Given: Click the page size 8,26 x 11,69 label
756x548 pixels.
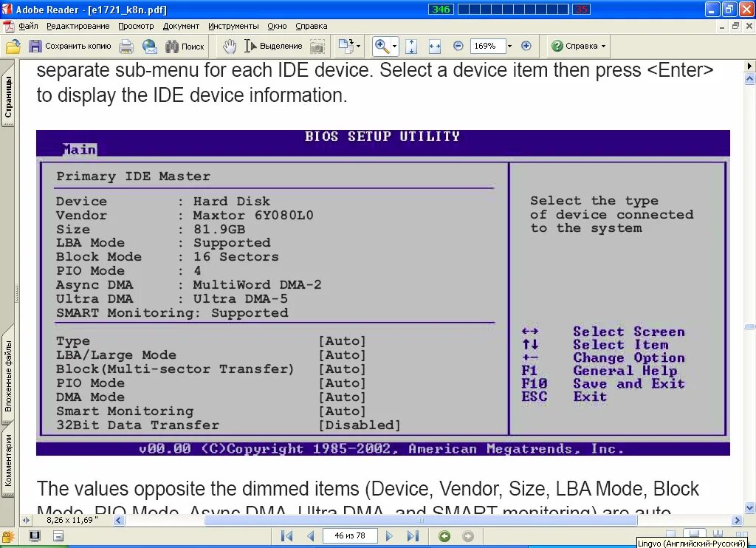Looking at the screenshot, I should [x=72, y=520].
